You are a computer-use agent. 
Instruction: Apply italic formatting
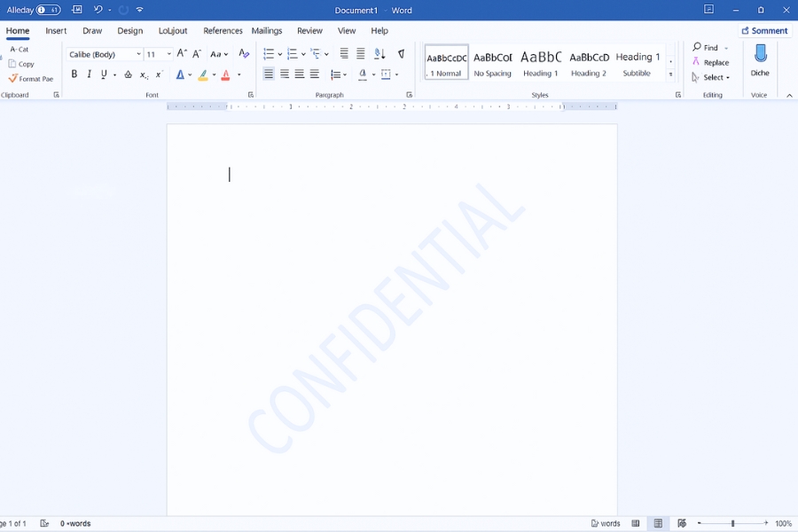pyautogui.click(x=88, y=74)
